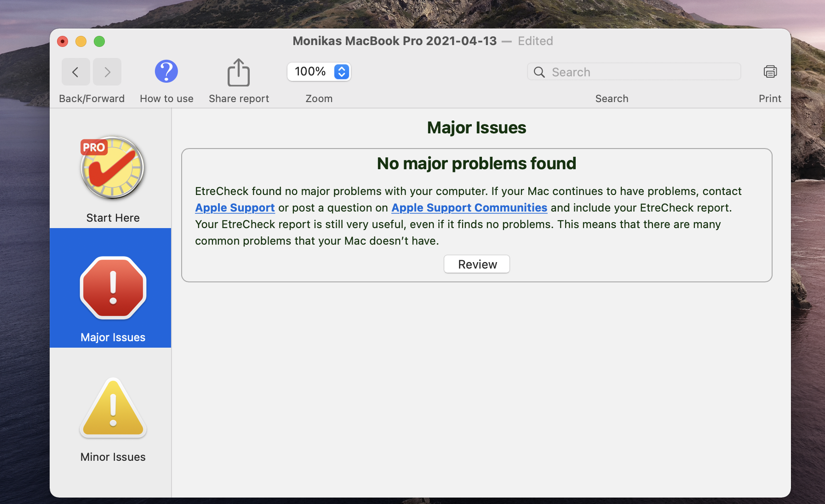The image size is (825, 504).
Task: Click the Back navigation arrow
Action: 75,72
